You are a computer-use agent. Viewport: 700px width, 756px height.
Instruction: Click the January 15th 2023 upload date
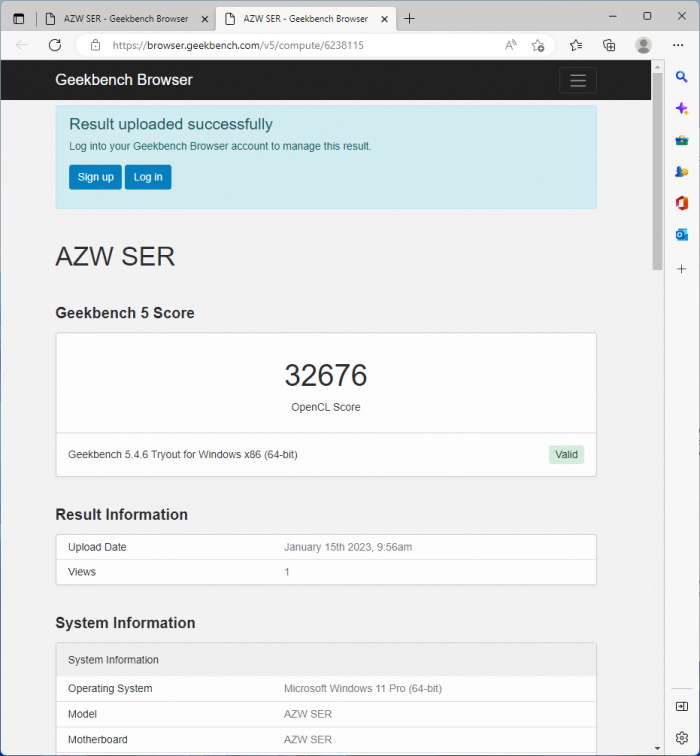348,547
